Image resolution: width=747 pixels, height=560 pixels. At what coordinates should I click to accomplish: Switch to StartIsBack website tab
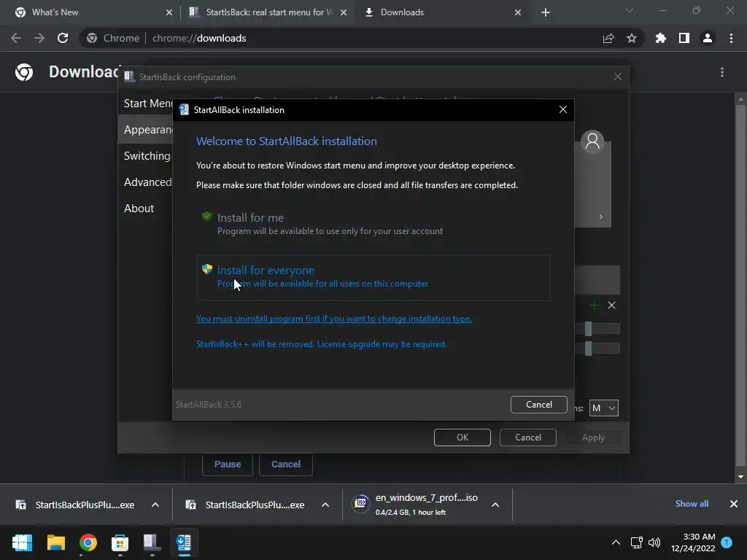(x=267, y=12)
